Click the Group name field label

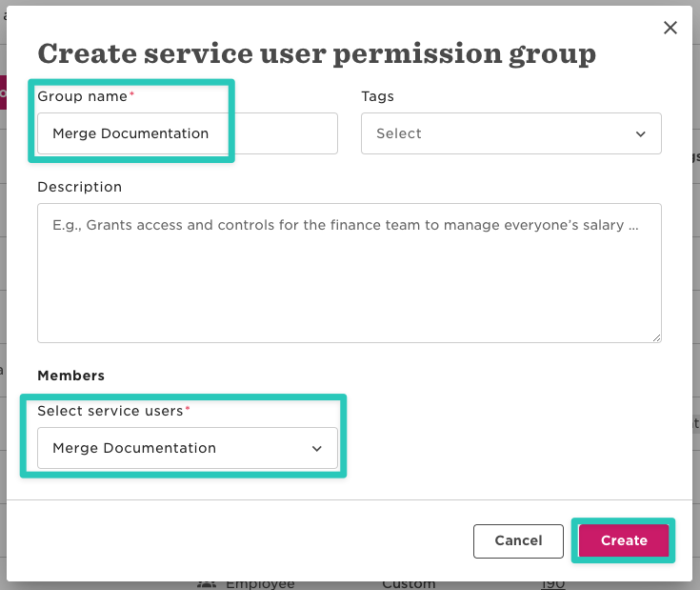[82, 96]
